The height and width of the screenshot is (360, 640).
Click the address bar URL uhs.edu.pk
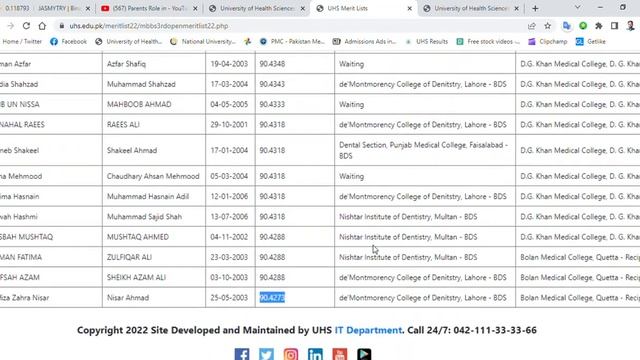(x=149, y=26)
